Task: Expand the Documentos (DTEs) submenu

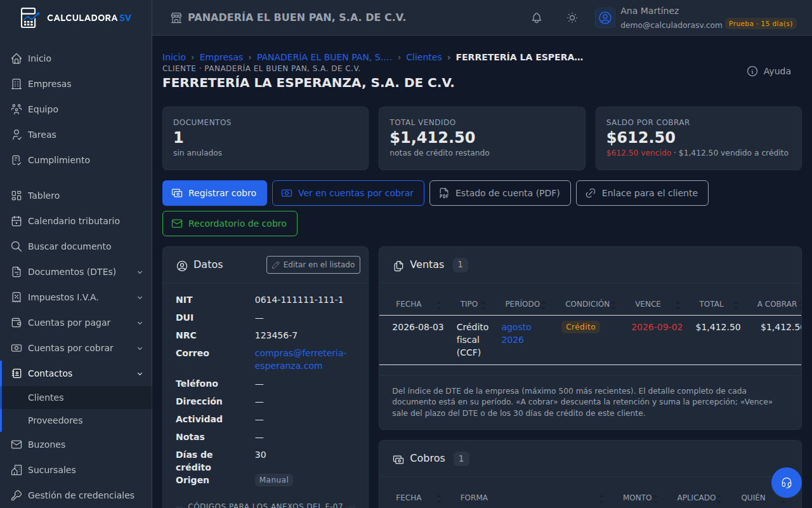Action: (x=76, y=272)
